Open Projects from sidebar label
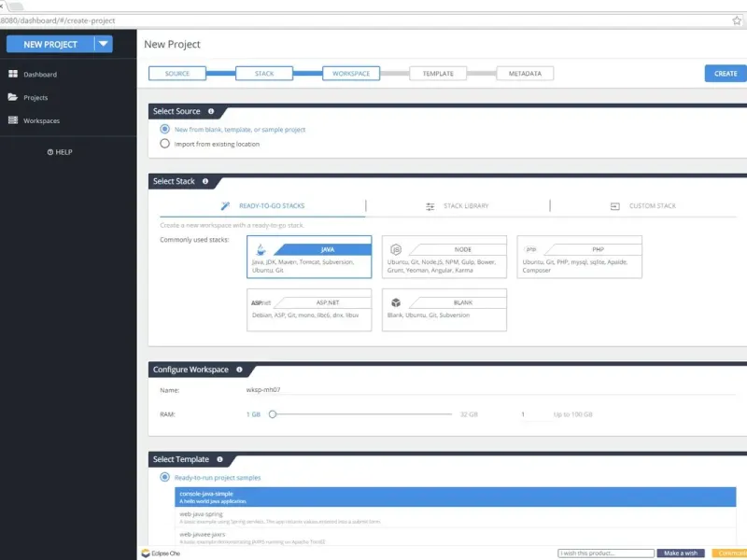The height and width of the screenshot is (560, 747). pos(35,98)
